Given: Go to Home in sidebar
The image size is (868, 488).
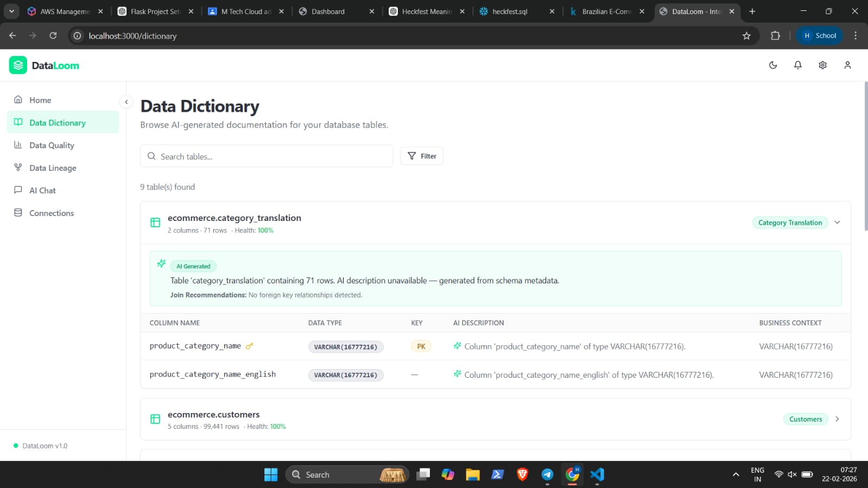Looking at the screenshot, I should [x=63, y=100].
